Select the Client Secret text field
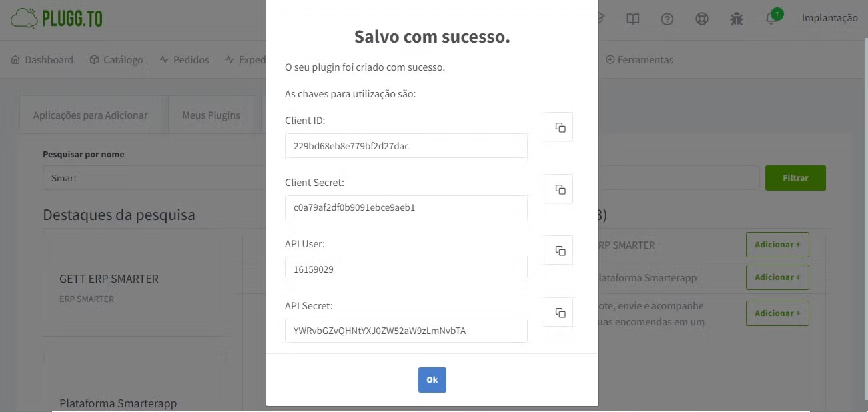This screenshot has width=868, height=412. tap(406, 207)
